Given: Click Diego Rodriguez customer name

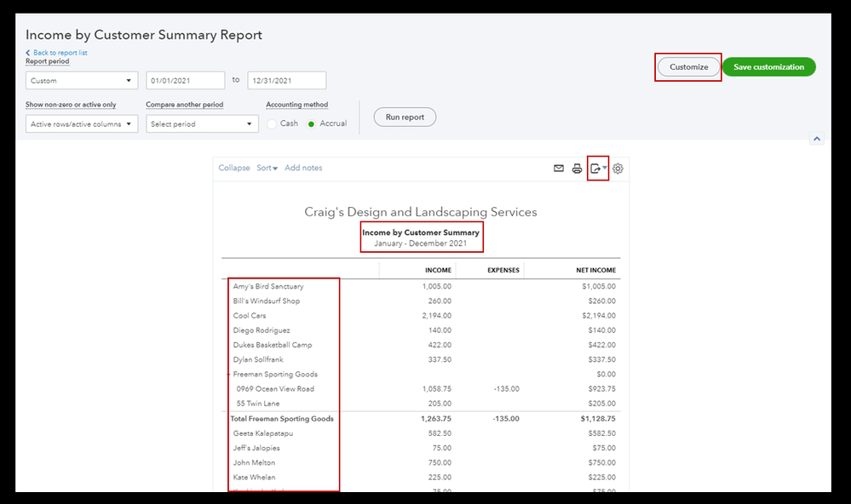Looking at the screenshot, I should 262,330.
